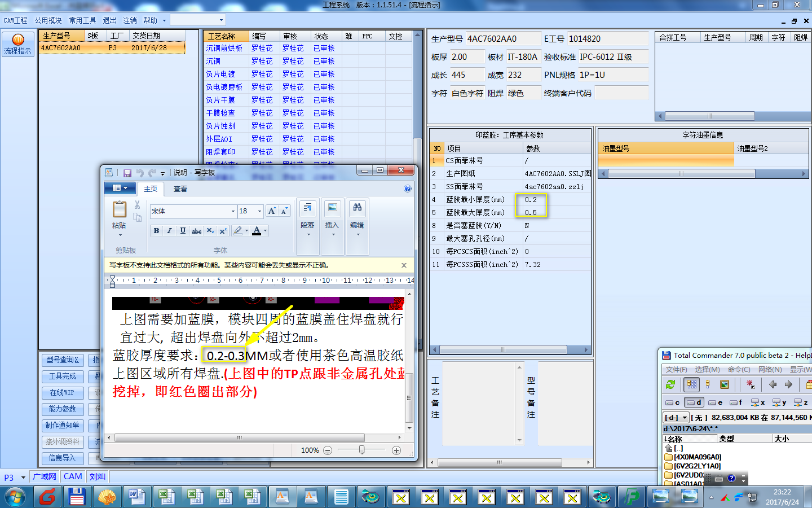The height and width of the screenshot is (508, 812).
Task: Select network drive x in Total Commander
Action: pyautogui.click(x=758, y=402)
